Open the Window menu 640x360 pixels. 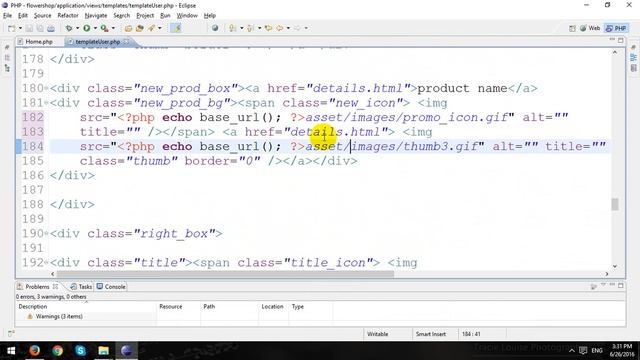(x=187, y=16)
